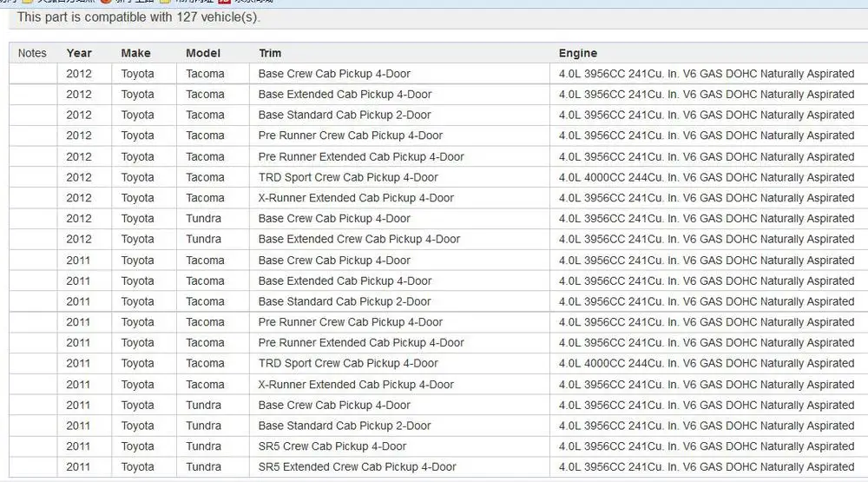Click the year '2011' in the Tacoma Pre Runner Crew Cab row
This screenshot has width=868, height=482.
pos(78,322)
